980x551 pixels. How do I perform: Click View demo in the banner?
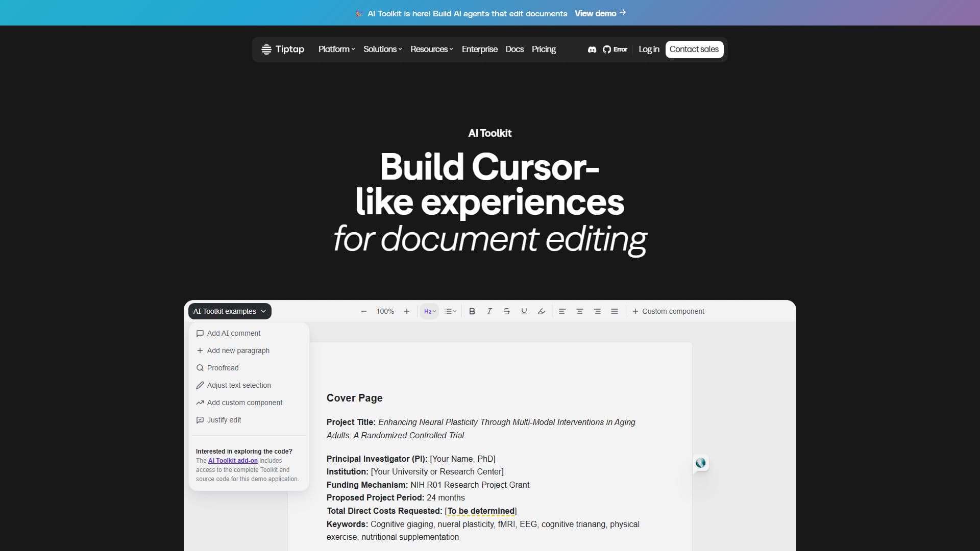pyautogui.click(x=600, y=13)
